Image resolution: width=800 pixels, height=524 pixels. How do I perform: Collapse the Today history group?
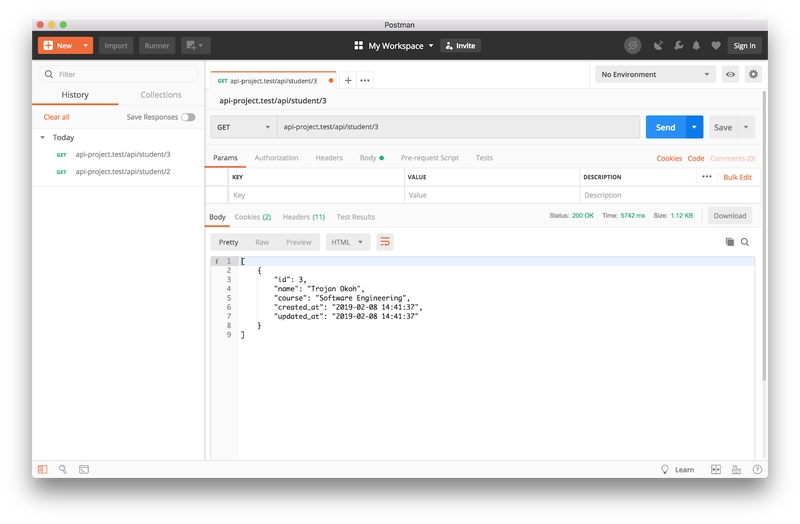coord(43,137)
